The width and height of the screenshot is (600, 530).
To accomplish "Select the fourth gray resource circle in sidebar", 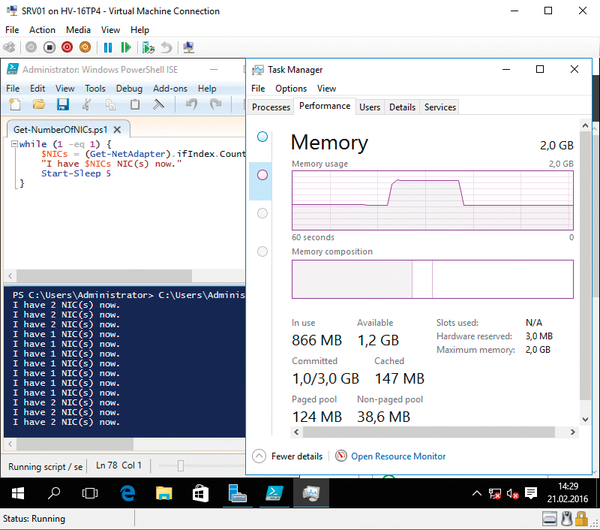I will tap(262, 251).
